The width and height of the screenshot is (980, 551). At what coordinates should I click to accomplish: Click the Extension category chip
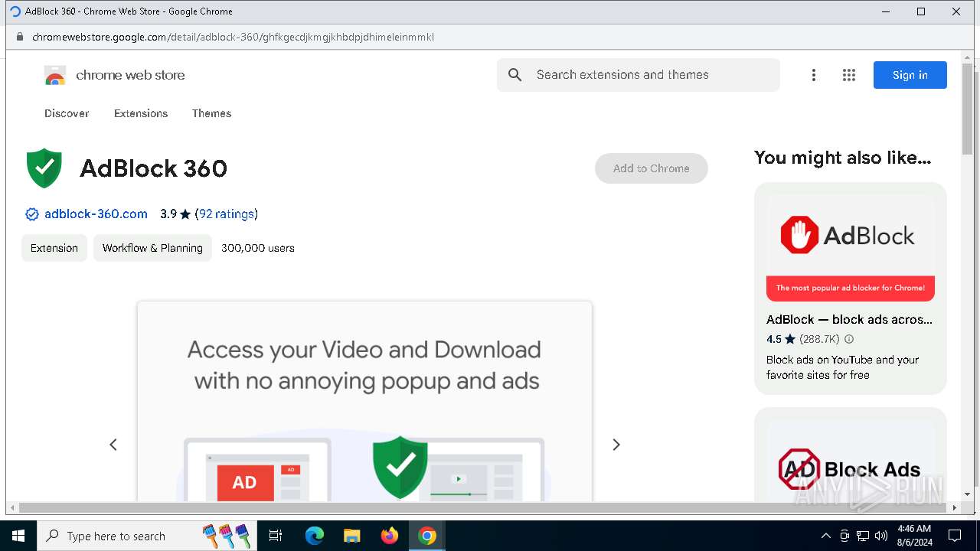pyautogui.click(x=54, y=248)
